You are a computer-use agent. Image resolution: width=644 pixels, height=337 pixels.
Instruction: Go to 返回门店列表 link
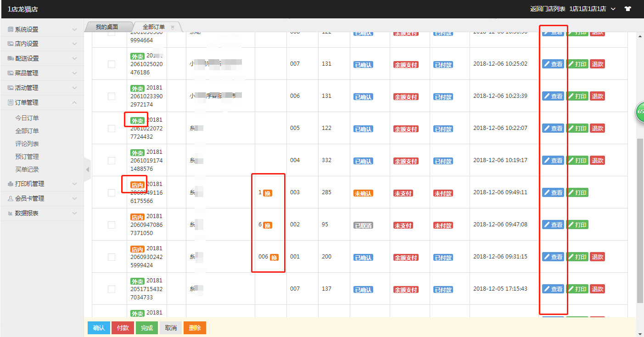tap(548, 9)
